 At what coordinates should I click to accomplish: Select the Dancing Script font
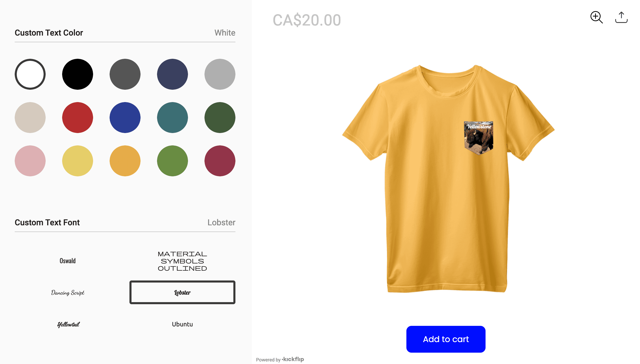(x=68, y=293)
